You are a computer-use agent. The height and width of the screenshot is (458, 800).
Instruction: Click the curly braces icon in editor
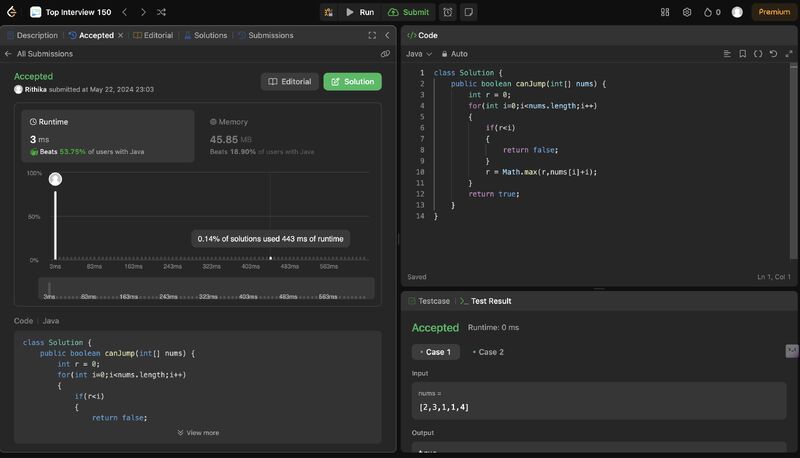(x=758, y=54)
